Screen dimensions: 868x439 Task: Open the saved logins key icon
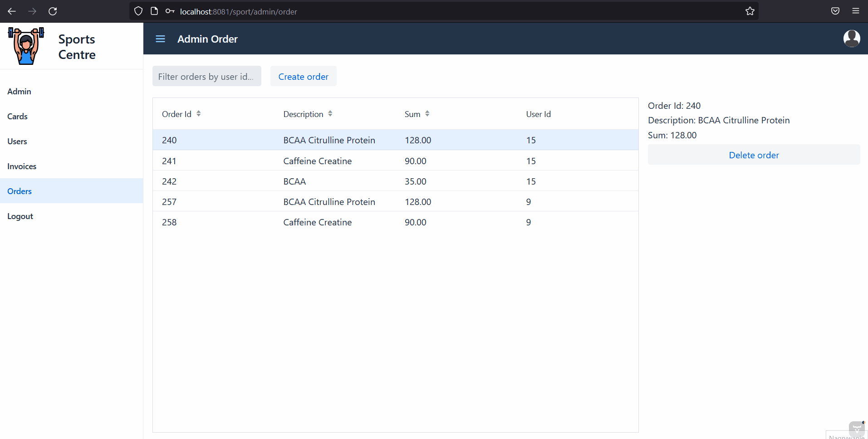click(169, 11)
